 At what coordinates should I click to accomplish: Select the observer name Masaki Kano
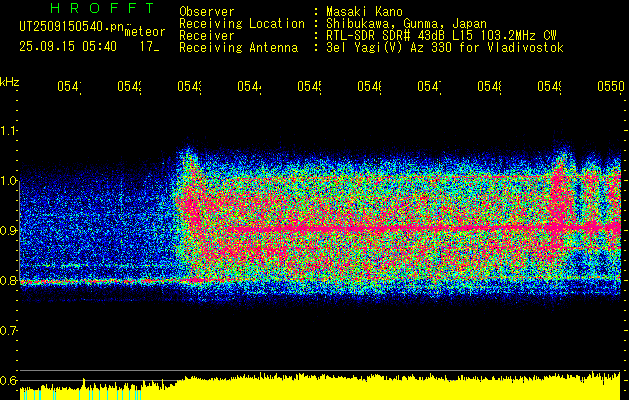(x=364, y=12)
